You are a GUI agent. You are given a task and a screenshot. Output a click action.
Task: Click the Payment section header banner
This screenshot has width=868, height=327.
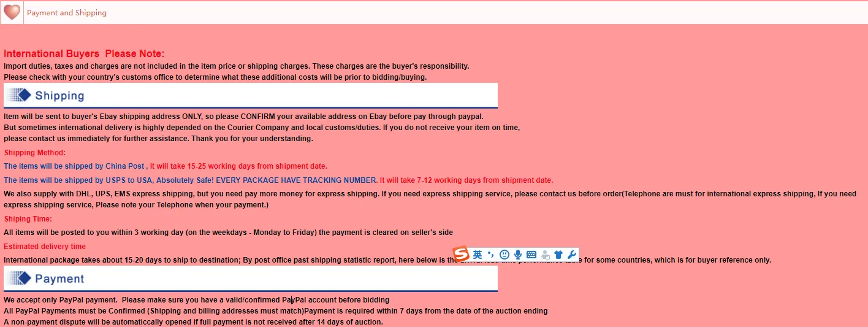click(x=251, y=279)
